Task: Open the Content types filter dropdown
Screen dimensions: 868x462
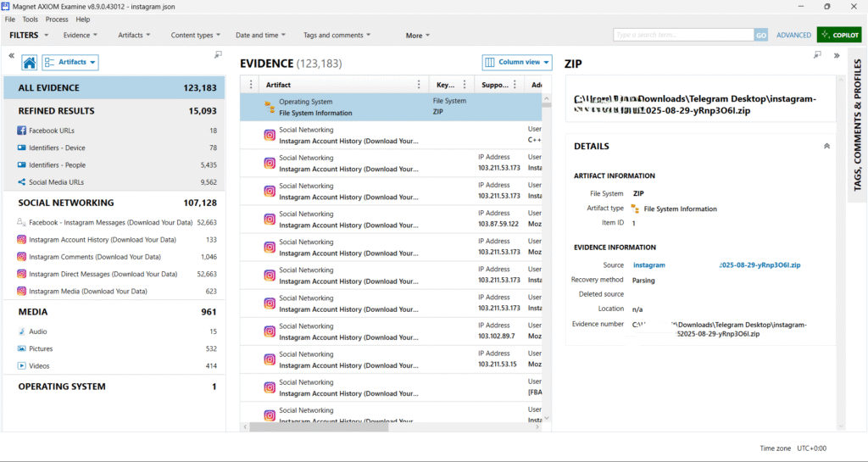Action: (x=196, y=35)
